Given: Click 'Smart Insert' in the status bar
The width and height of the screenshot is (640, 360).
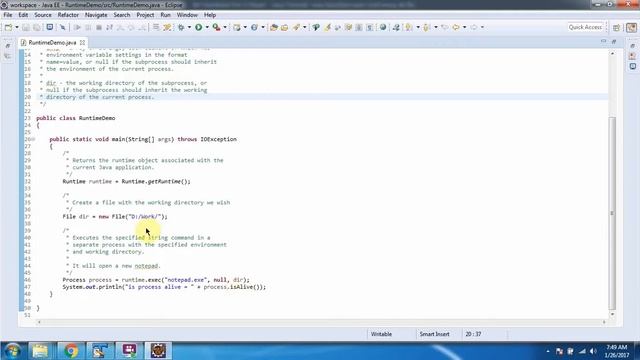Looking at the screenshot, I should pyautogui.click(x=434, y=334).
